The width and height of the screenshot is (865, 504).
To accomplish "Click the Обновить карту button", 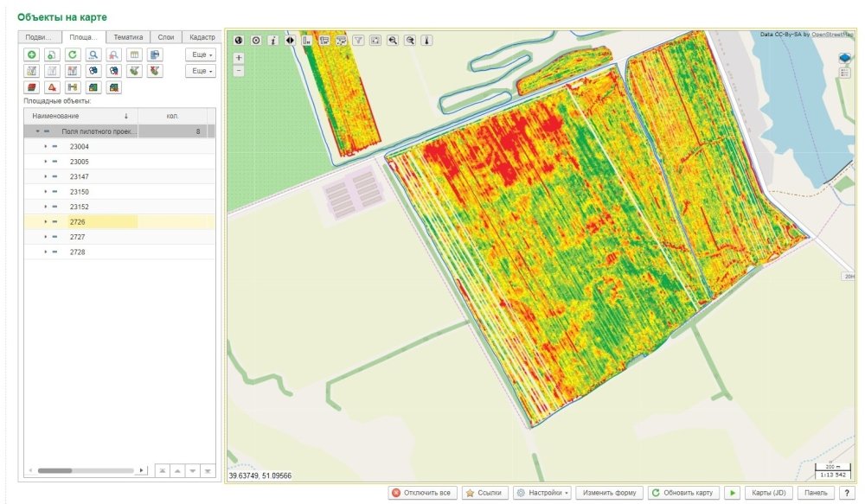I will pos(682,493).
